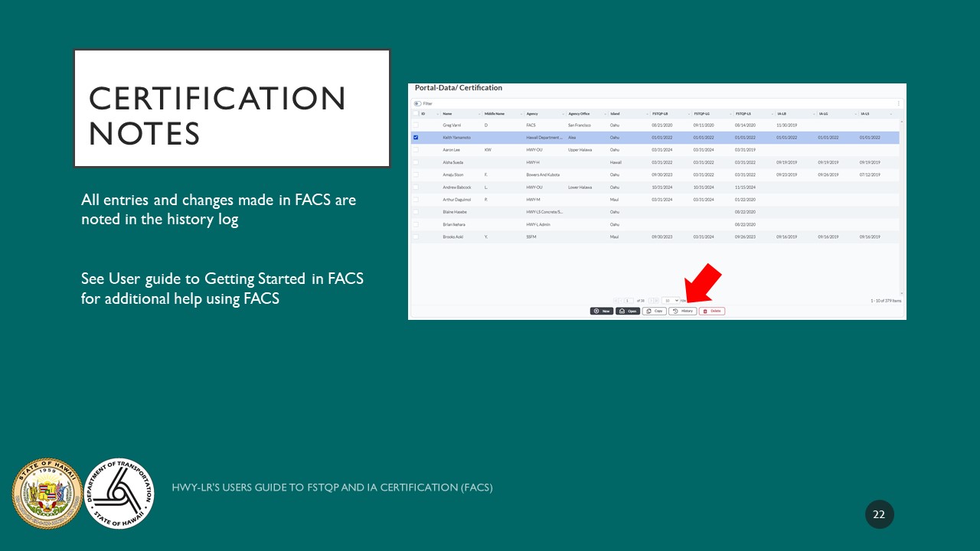Click the Island column header
The width and height of the screenshot is (980, 551).
(615, 114)
